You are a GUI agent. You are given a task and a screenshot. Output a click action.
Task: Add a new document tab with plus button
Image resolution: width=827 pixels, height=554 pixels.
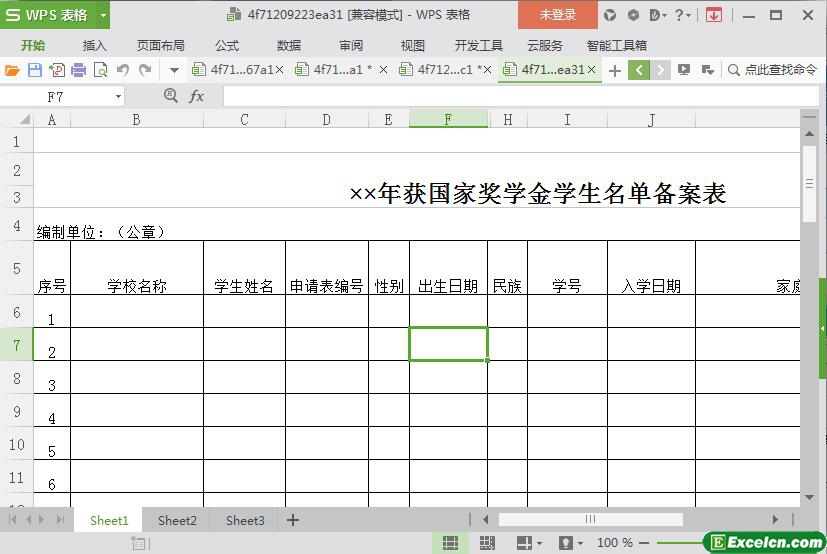tap(614, 70)
